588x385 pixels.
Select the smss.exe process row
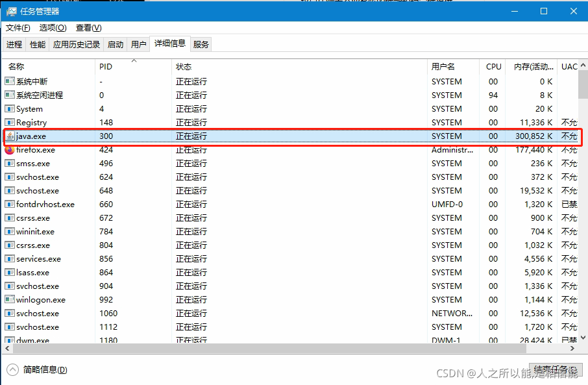(x=291, y=163)
